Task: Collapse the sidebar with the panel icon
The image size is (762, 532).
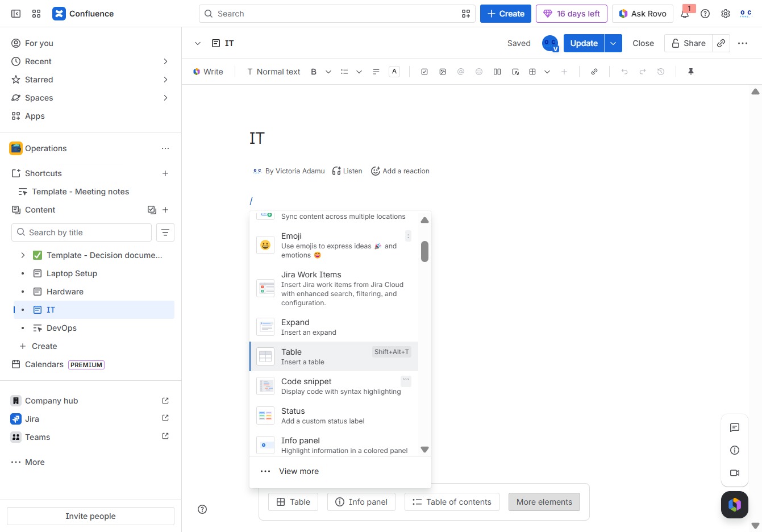Action: pyautogui.click(x=16, y=14)
